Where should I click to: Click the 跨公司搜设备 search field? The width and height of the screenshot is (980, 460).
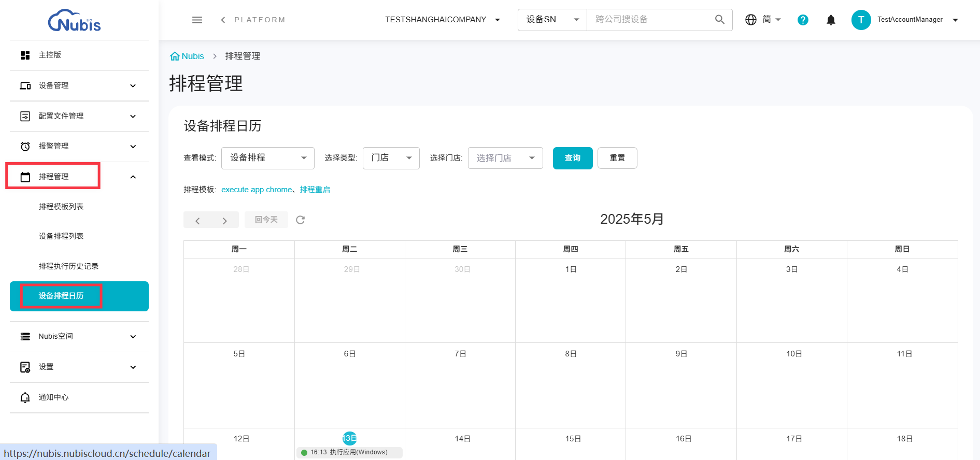[650, 20]
